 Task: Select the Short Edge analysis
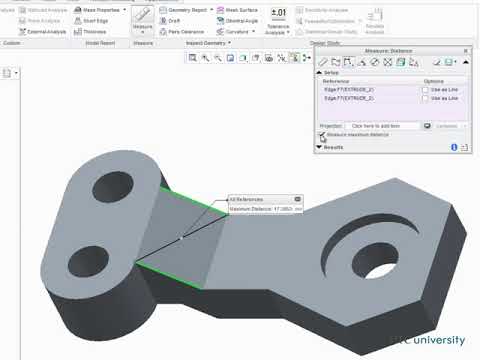[x=91, y=21]
